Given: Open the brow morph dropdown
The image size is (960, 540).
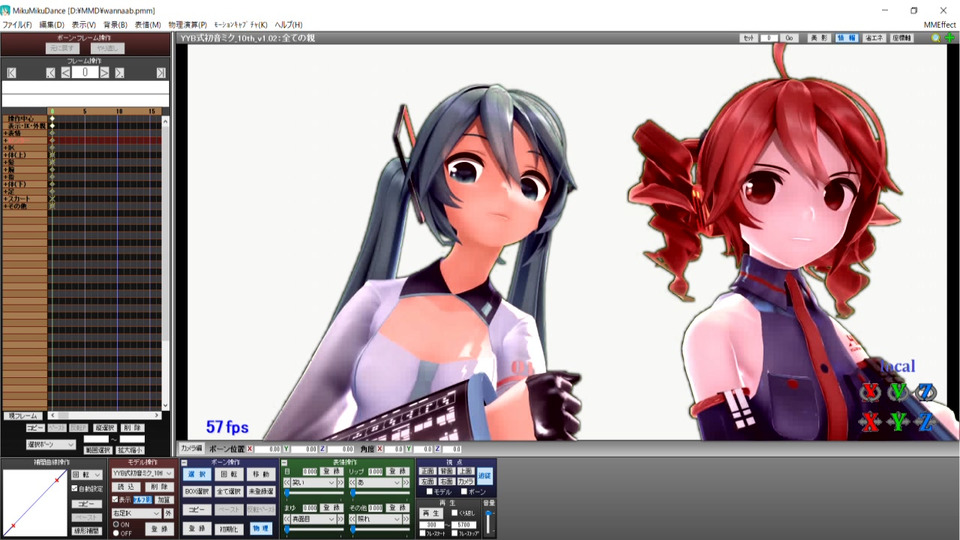Looking at the screenshot, I should coord(313,519).
